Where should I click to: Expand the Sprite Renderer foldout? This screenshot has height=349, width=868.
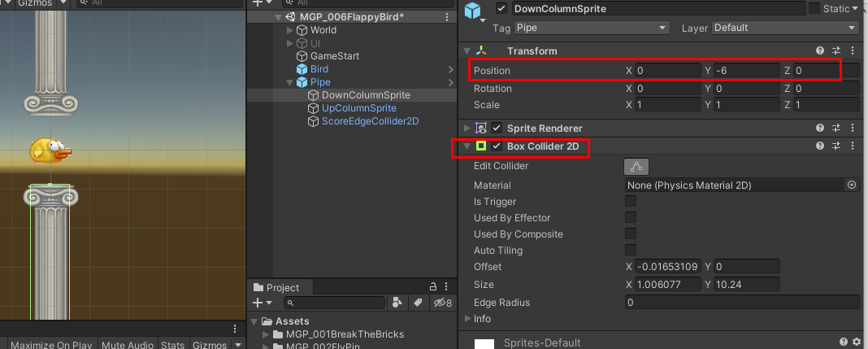coord(467,128)
